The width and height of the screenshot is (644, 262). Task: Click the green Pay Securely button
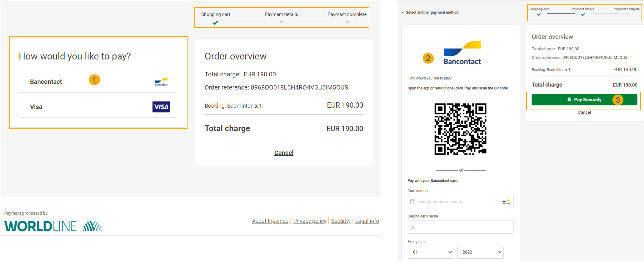point(584,100)
